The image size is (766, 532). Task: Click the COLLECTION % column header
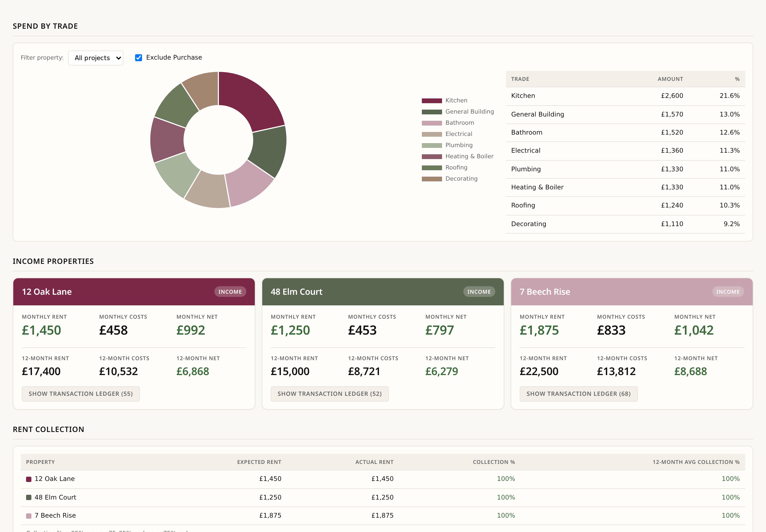(494, 462)
